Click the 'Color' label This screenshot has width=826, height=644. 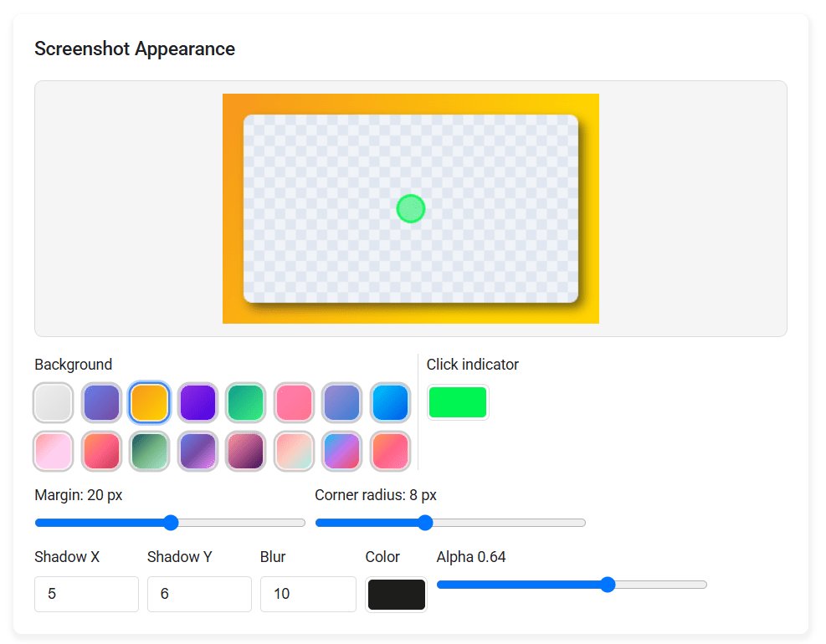point(382,557)
